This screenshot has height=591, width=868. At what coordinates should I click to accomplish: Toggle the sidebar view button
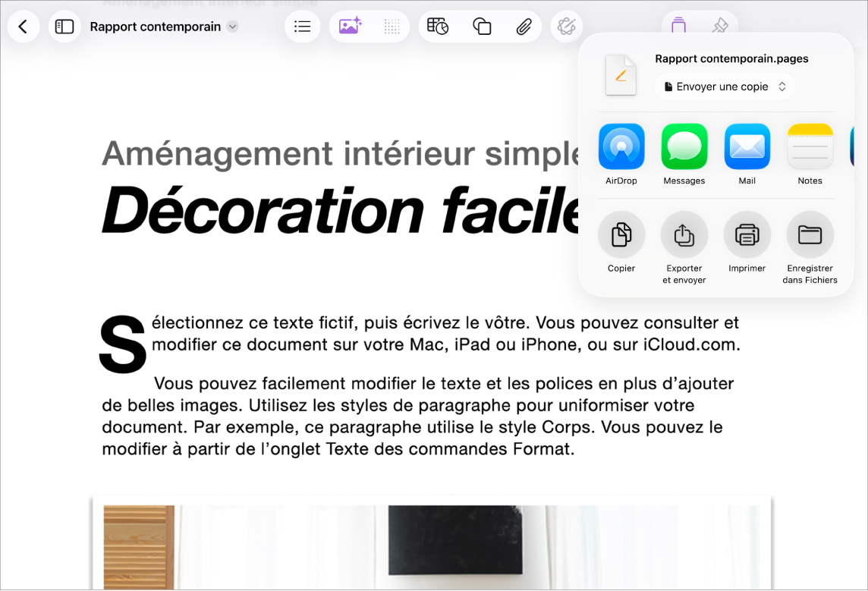[64, 27]
